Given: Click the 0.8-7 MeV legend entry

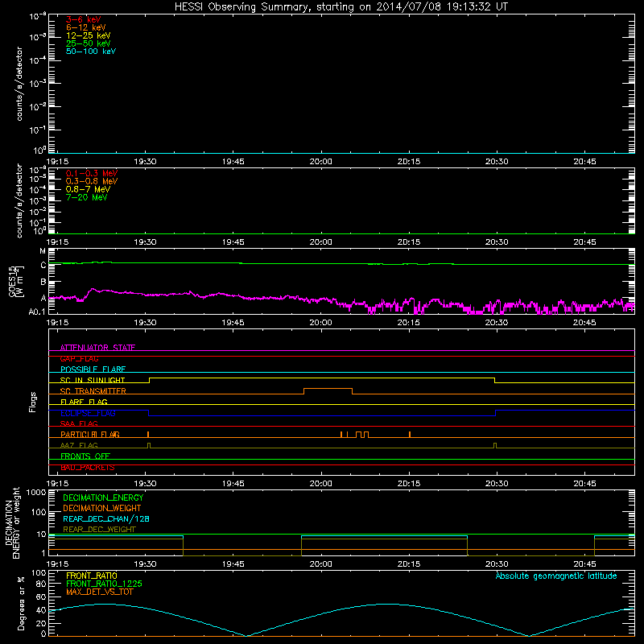Looking at the screenshot, I should coord(88,189).
